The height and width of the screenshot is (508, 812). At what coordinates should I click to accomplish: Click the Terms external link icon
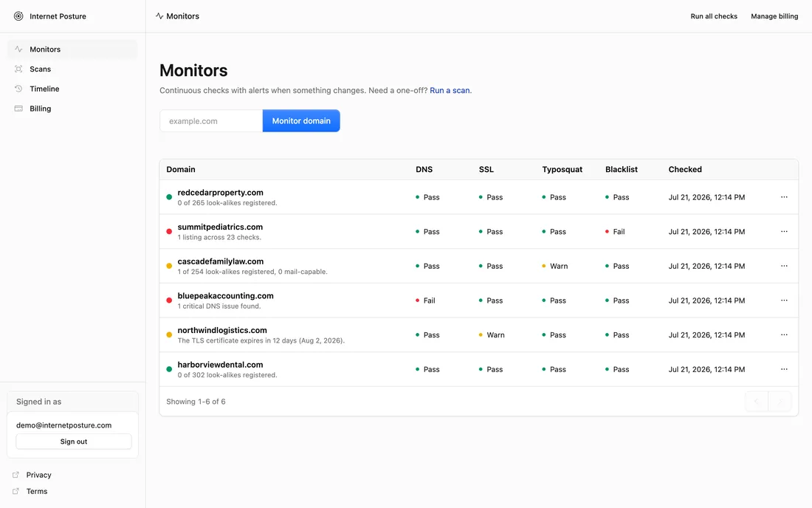point(16,491)
